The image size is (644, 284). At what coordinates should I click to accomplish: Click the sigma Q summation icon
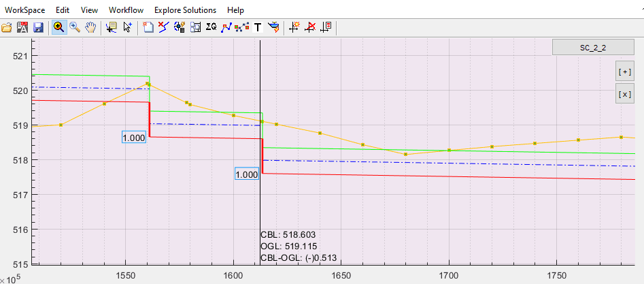coord(211,27)
